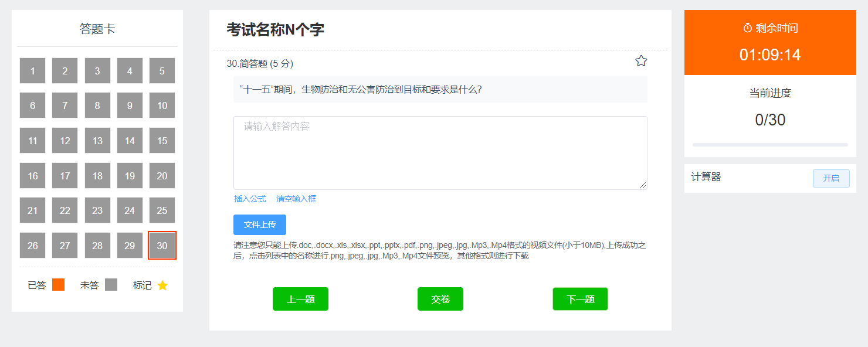
Task: Jump to question 6 on the answer card
Action: [33, 106]
